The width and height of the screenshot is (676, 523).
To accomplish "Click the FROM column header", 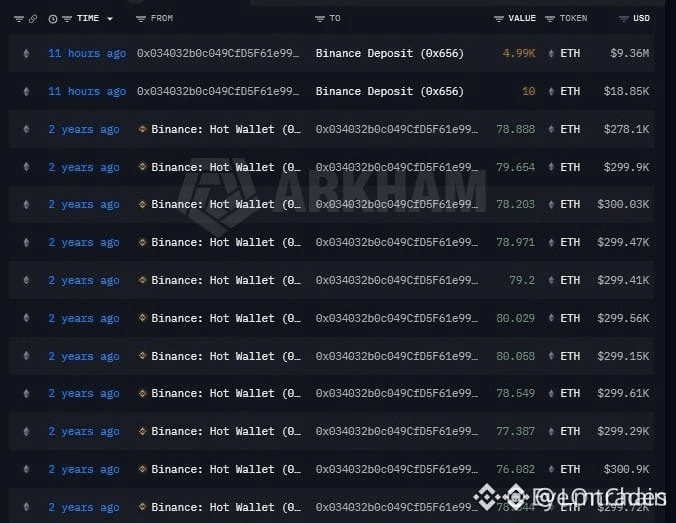I will click(162, 19).
